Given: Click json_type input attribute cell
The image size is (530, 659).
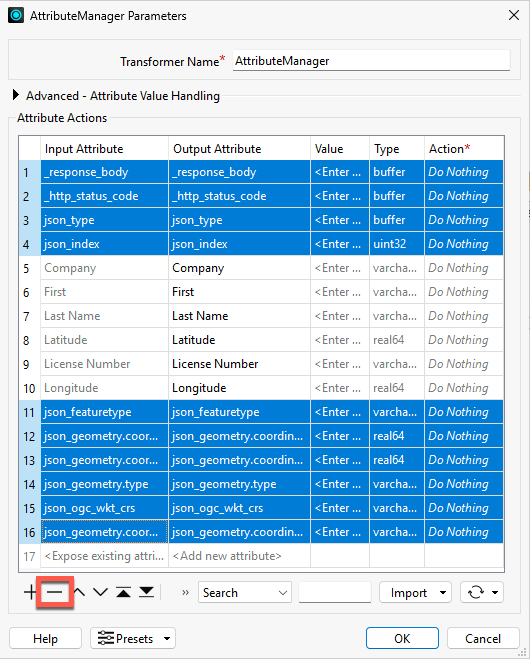Looking at the screenshot, I should point(104,220).
